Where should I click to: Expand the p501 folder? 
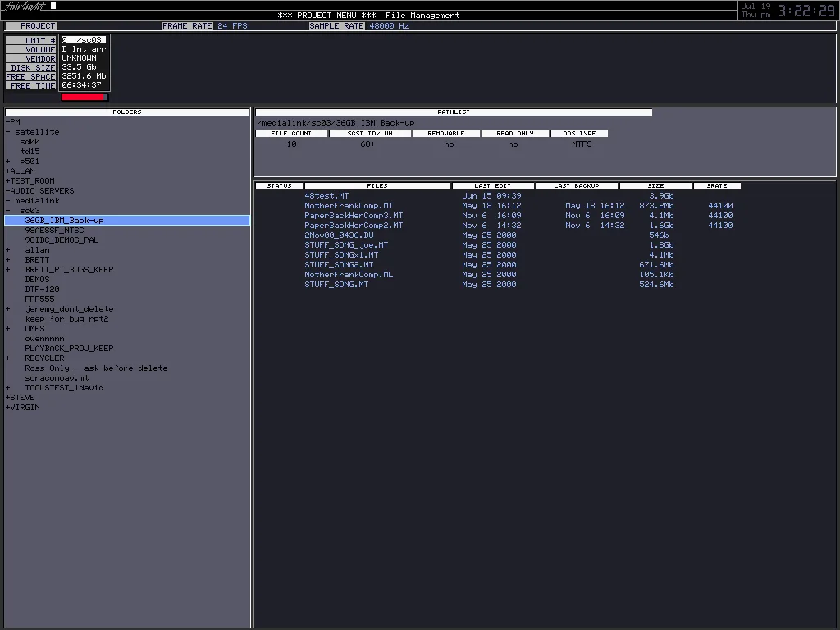pos(8,162)
